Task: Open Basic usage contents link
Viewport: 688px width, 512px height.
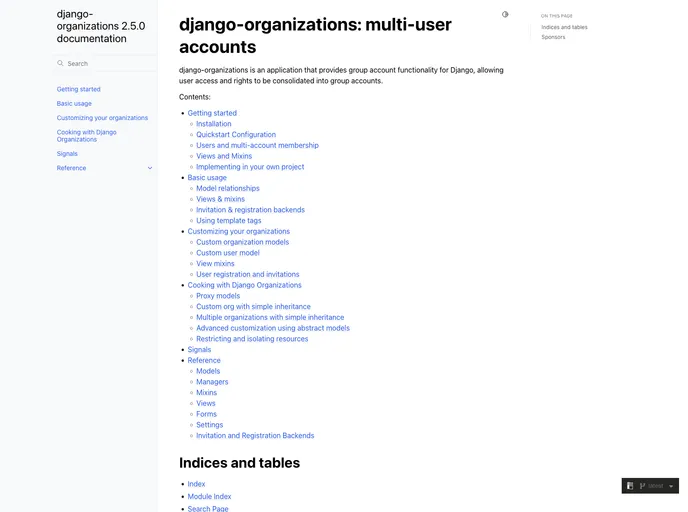Action: tap(207, 177)
